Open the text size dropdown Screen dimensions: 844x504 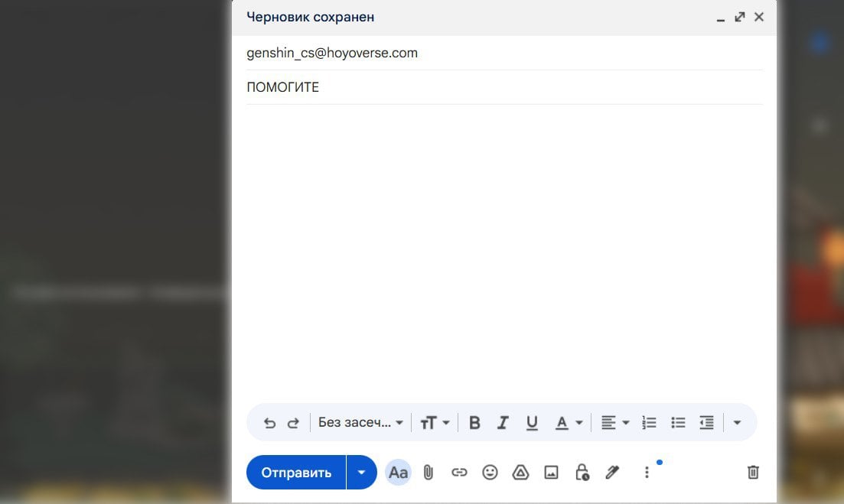435,421
